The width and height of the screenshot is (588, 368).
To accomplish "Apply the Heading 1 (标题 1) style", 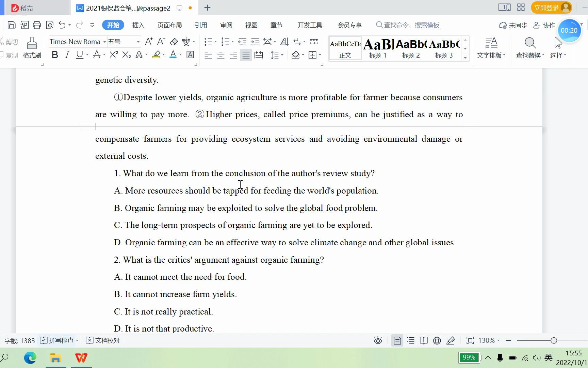I will pos(378,48).
